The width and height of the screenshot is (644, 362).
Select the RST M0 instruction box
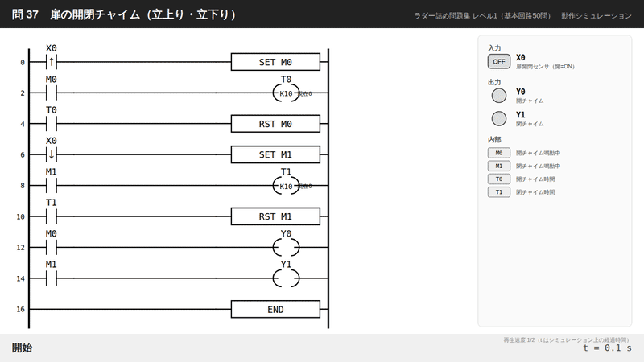[x=275, y=124]
